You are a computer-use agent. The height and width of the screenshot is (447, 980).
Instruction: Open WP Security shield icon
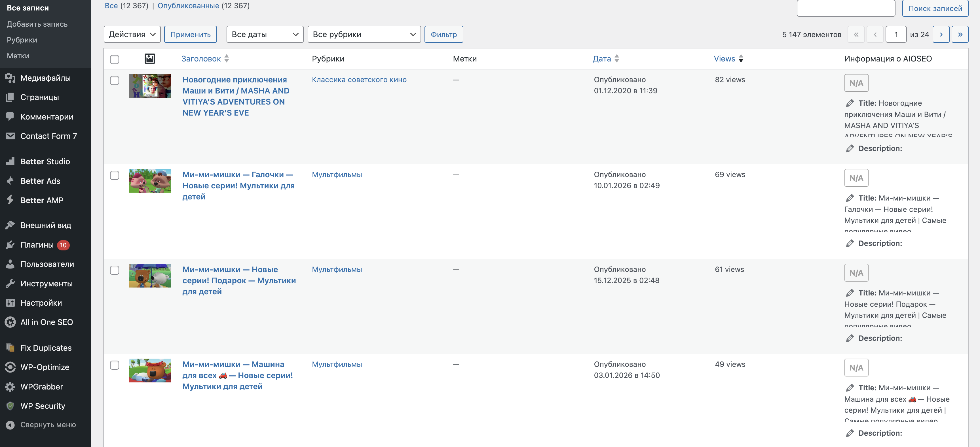pos(10,406)
